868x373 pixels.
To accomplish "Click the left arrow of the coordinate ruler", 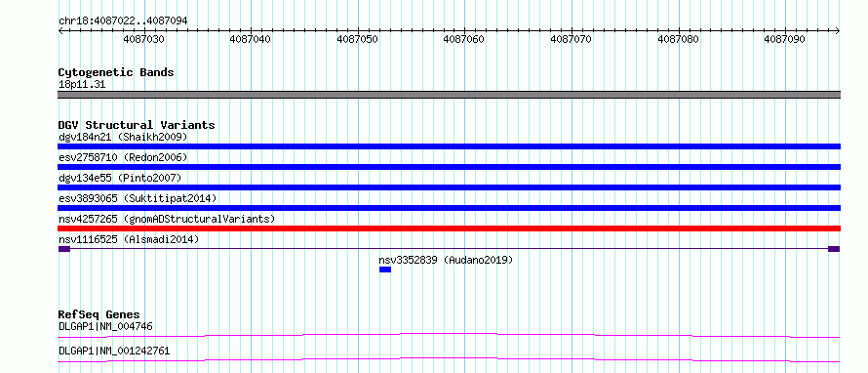I will click(60, 31).
